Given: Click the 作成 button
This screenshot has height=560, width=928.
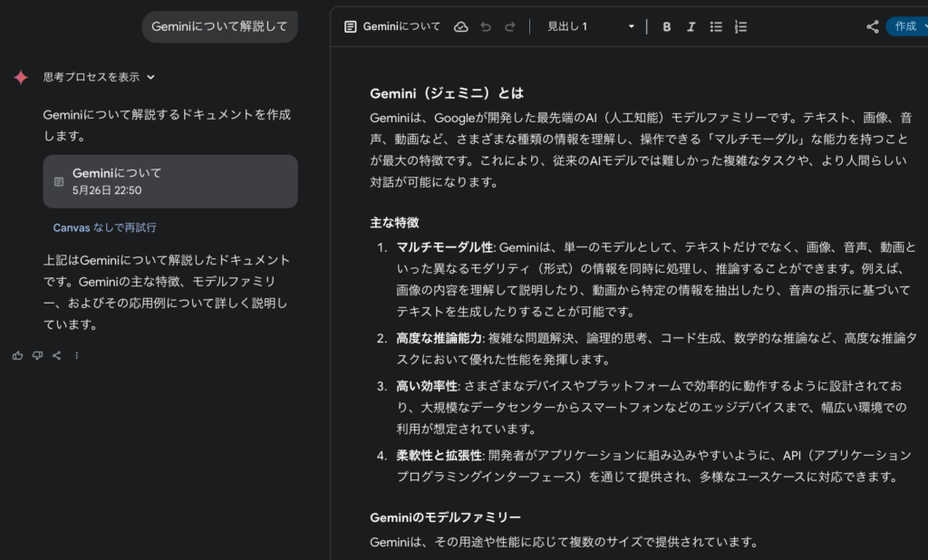Looking at the screenshot, I should click(906, 26).
